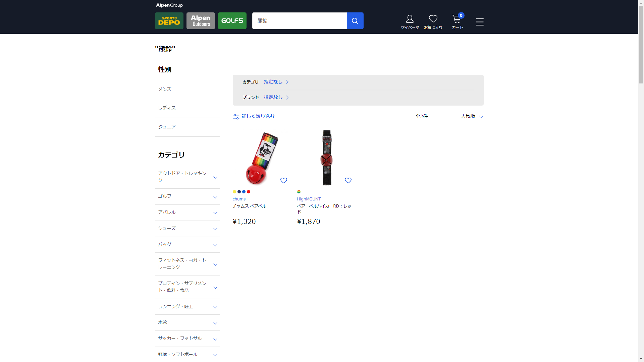The height and width of the screenshot is (362, 644).
Task: Open the hamburger menu icon
Action: point(480,22)
